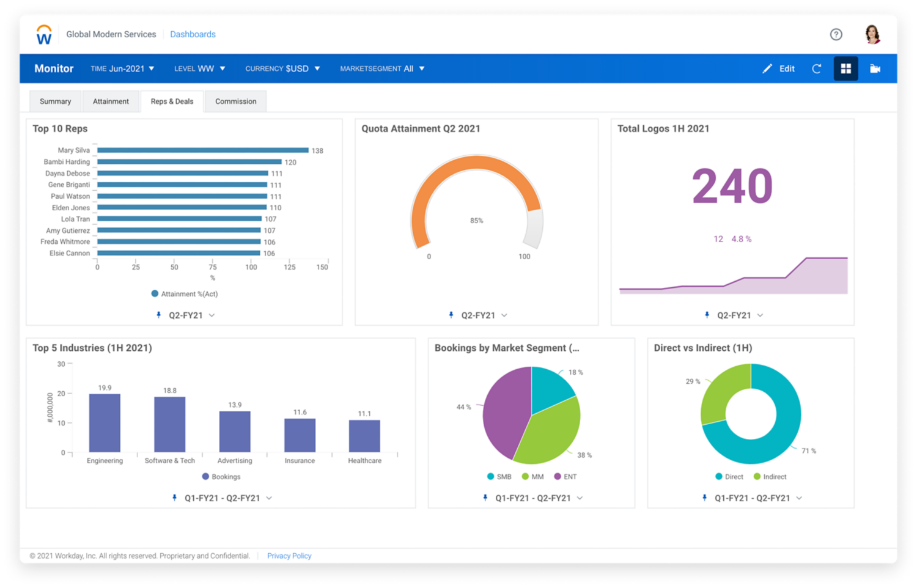This screenshot has height=588, width=917.
Task: Open the help question mark icon
Action: [836, 34]
